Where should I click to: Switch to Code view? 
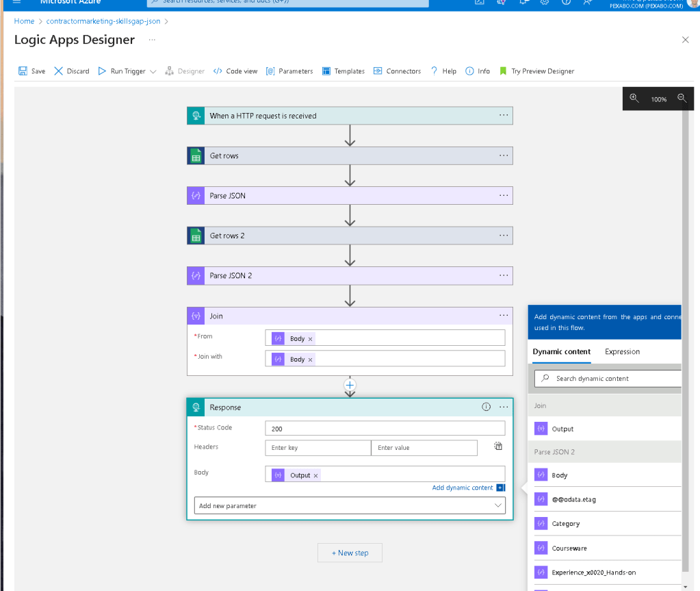235,71
